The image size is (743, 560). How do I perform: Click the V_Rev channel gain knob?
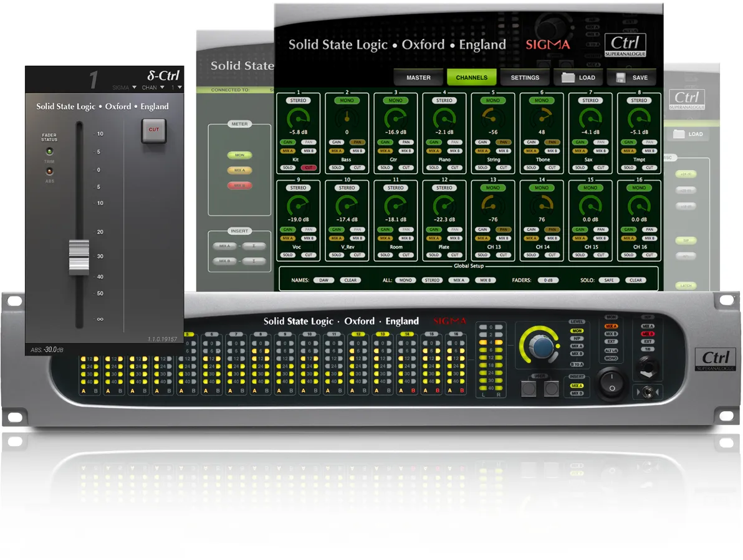(x=347, y=205)
